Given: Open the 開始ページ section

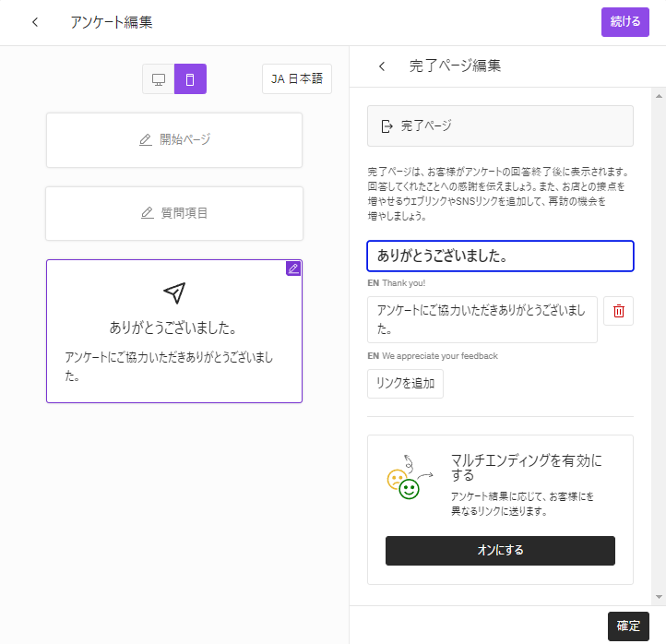Looking at the screenshot, I should click(174, 140).
